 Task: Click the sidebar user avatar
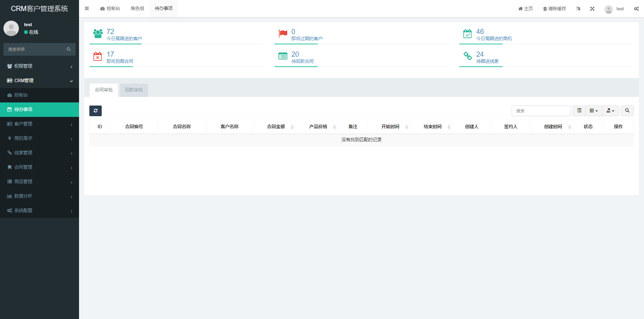click(11, 28)
